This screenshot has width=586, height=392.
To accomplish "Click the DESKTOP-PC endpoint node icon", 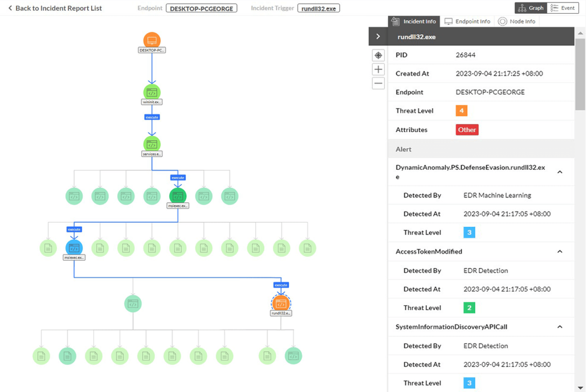I will pos(152,40).
